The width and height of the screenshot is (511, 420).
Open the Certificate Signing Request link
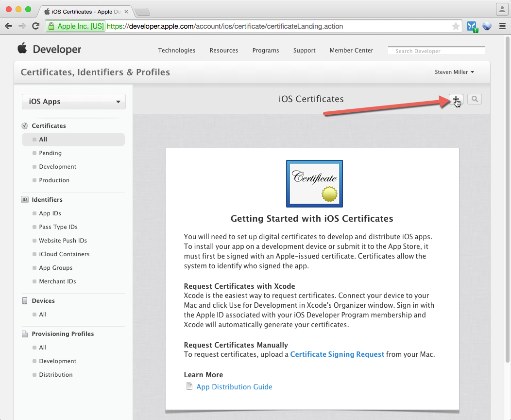(x=337, y=354)
